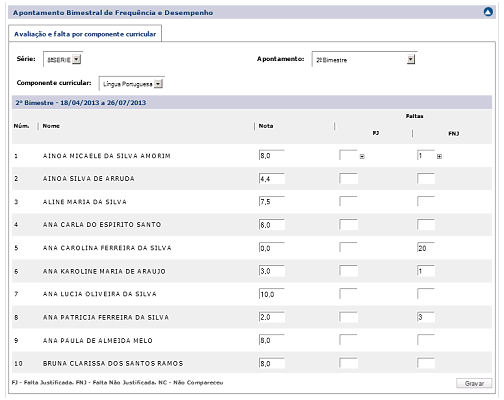
Task: Collapse the Apontamento Bimestral panel arrow icon
Action: (488, 12)
